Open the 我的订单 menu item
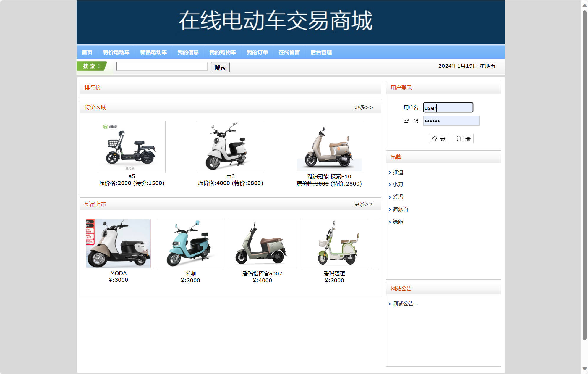 (257, 52)
